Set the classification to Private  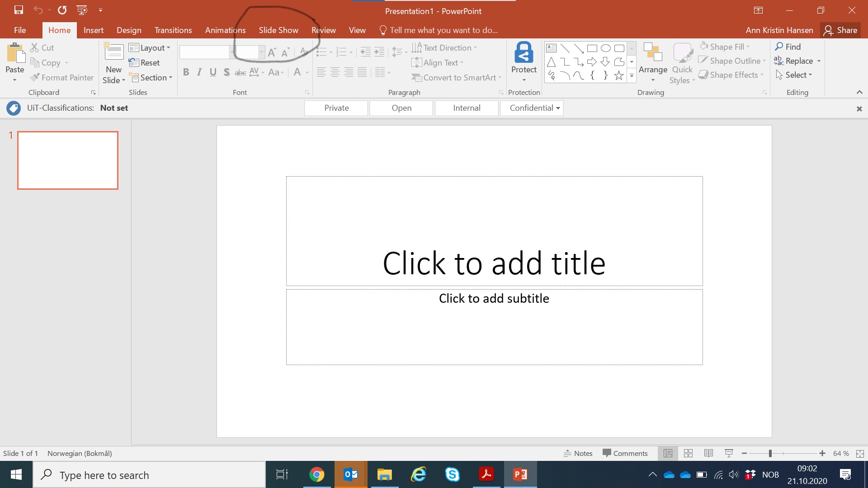336,108
